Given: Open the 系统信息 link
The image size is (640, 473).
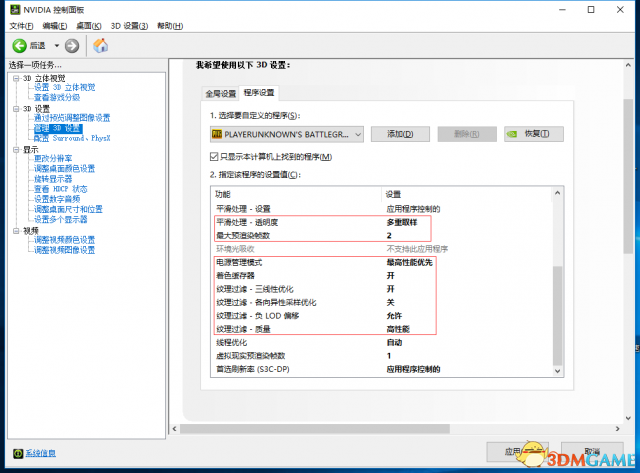Looking at the screenshot, I should pos(41,453).
